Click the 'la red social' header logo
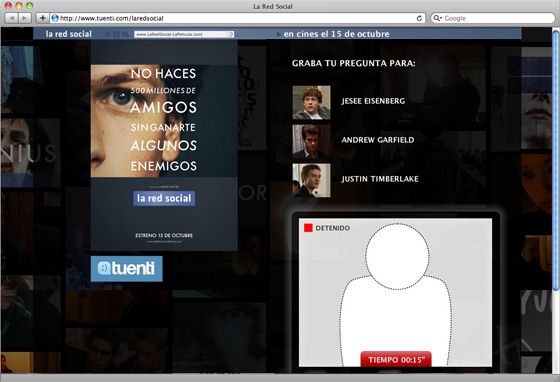560x382 pixels. point(69,34)
